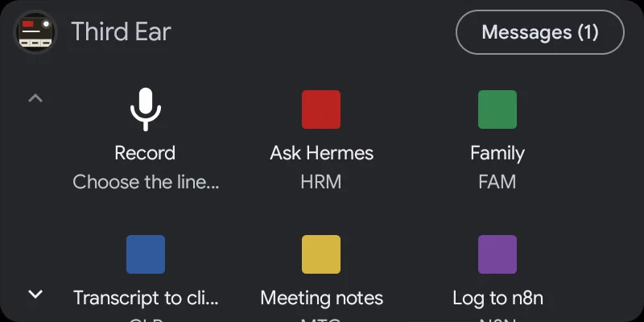The image size is (644, 322).
Task: Tap the Record microphone icon
Action: point(146,109)
